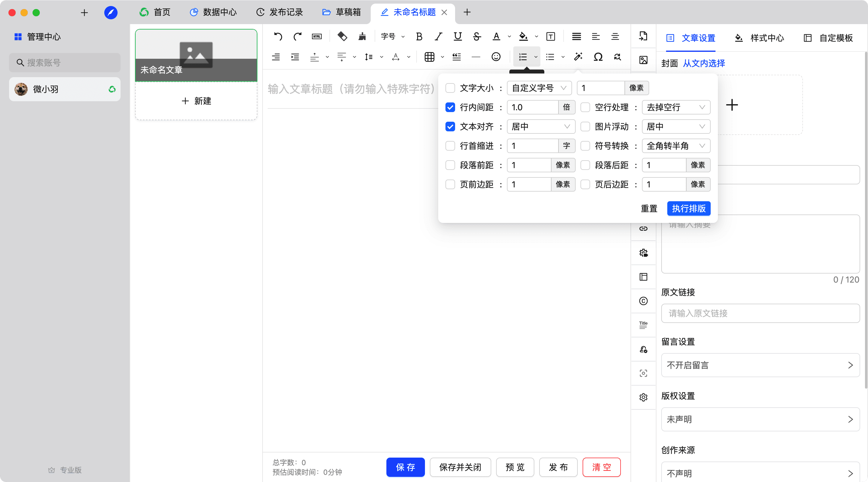This screenshot has width=868, height=482.
Task: Click the eraser clear-format icon
Action: tap(342, 36)
